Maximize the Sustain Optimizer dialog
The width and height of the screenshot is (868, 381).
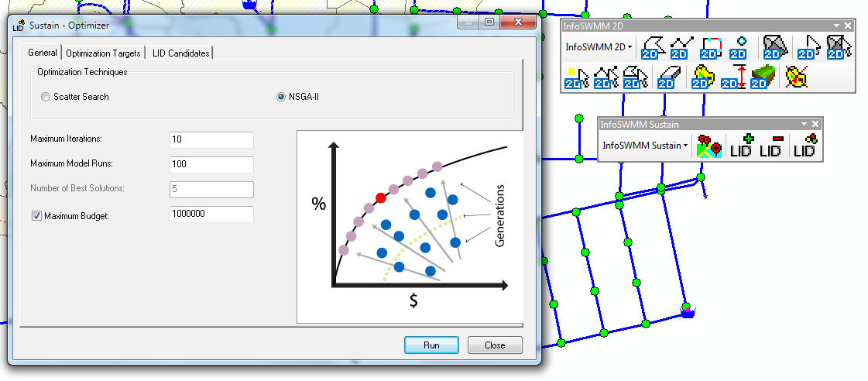click(x=489, y=22)
